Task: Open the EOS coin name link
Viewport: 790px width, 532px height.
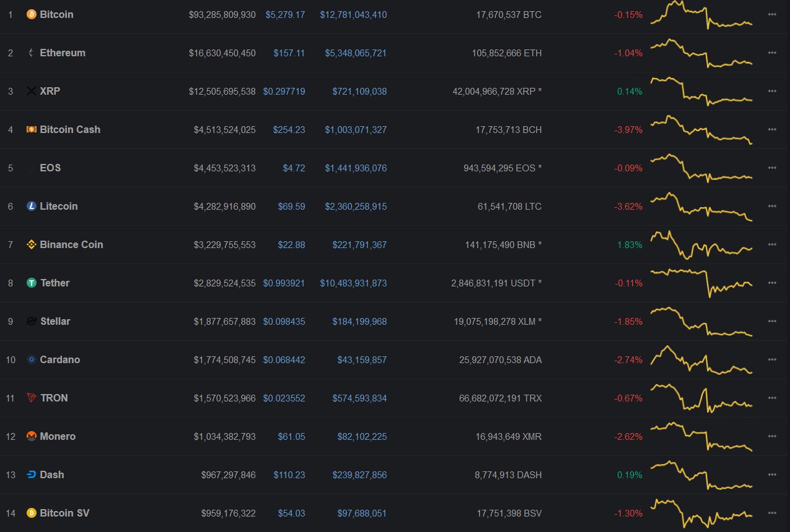Action: [50, 168]
